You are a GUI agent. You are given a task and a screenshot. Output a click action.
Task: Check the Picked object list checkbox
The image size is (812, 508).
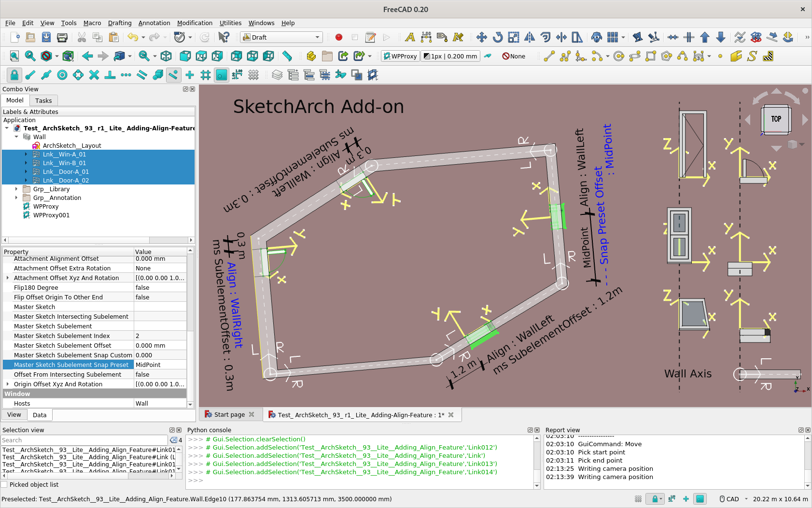coord(4,485)
